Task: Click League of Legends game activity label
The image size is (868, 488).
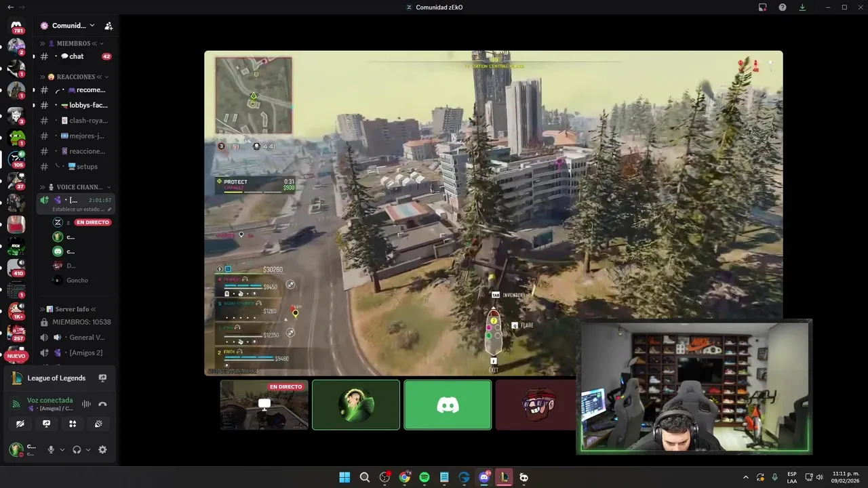Action: coord(56,378)
